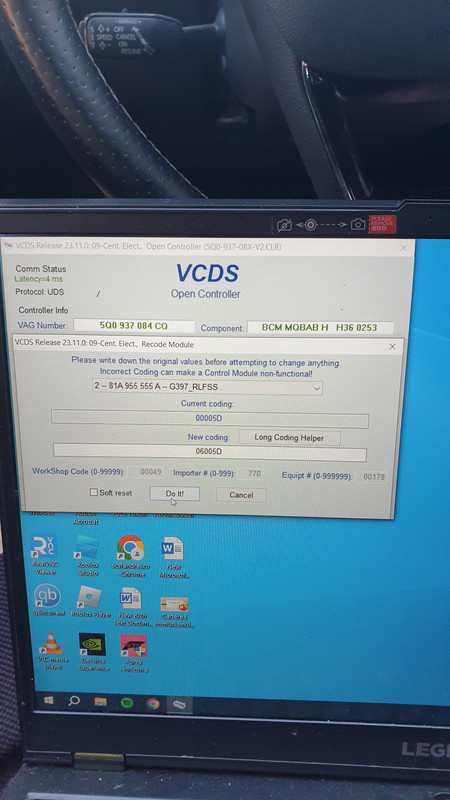Close the Recode Module dialog
This screenshot has width=450, height=800.
pyautogui.click(x=392, y=346)
